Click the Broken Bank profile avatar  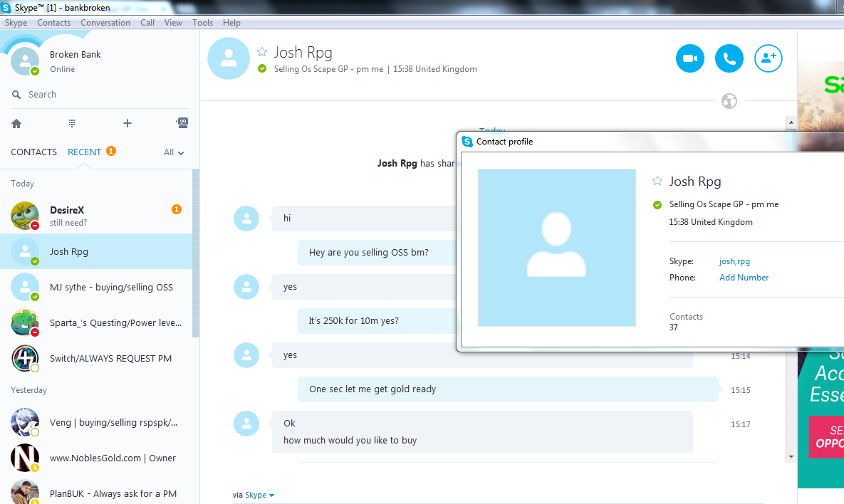coord(25,61)
